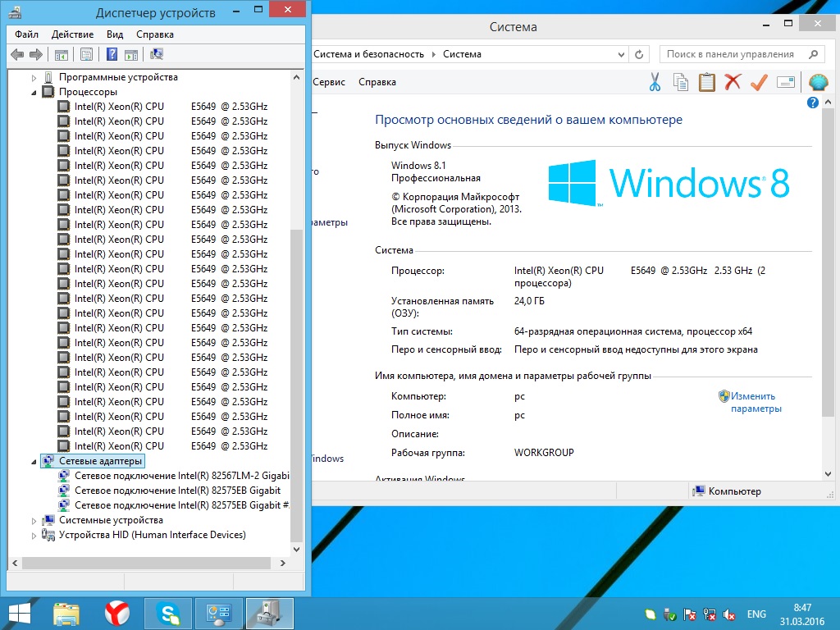Click the orange checkmark Properties icon
Screen dimensions: 840x630
pos(759,83)
